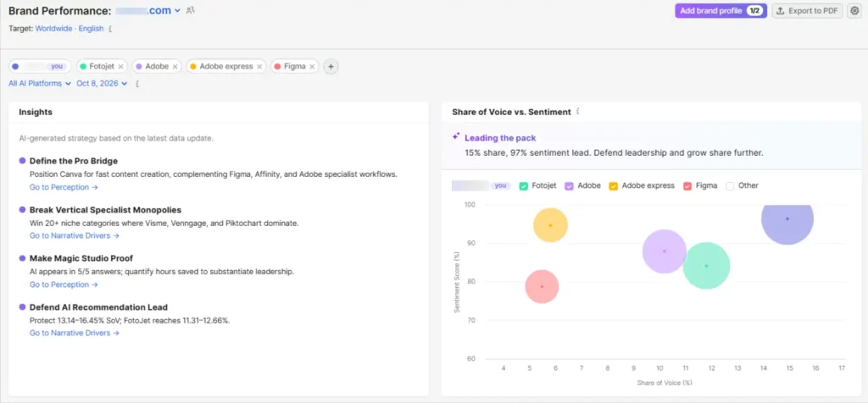
Task: Click Go to Perception under Define the Pro Bridge
Action: point(64,187)
